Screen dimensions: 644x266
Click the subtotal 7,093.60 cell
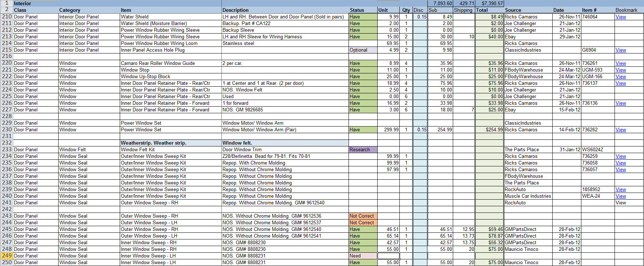point(440,3)
